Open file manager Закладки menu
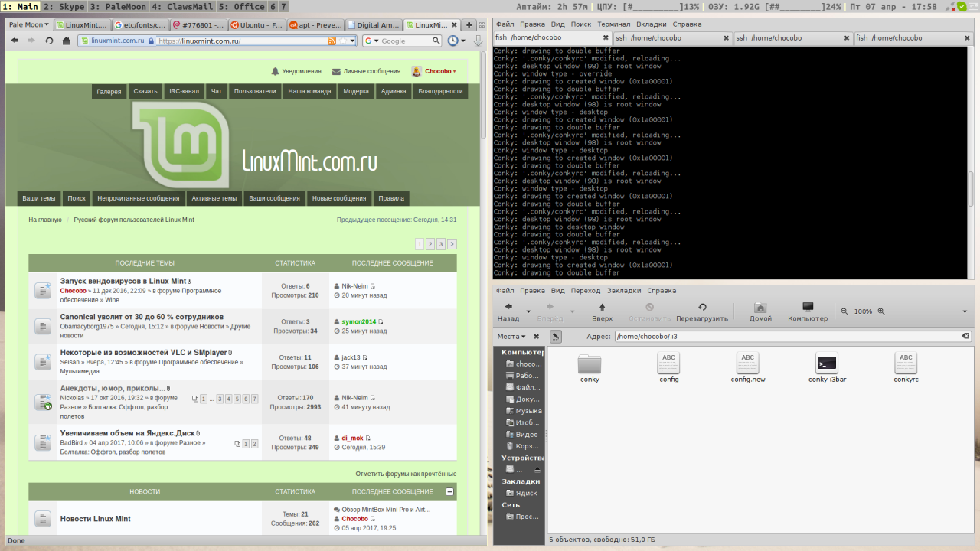This screenshot has width=980, height=551. pos(624,291)
